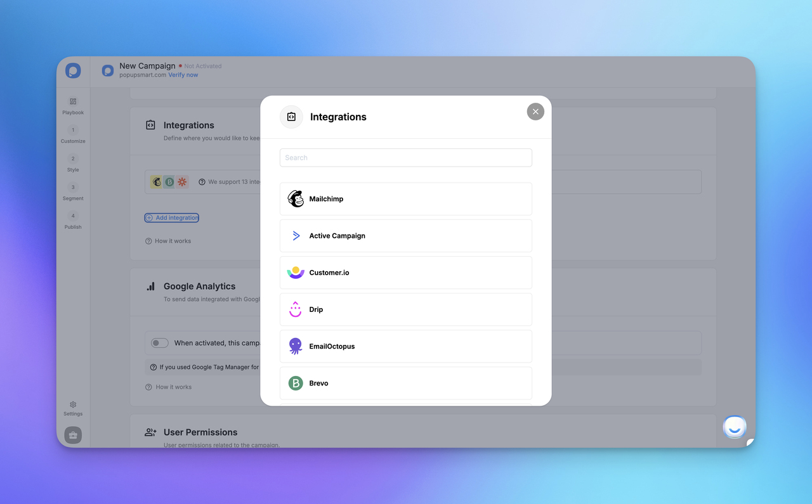Click the Mailchimp monkey logo
The image size is (812, 504).
[296, 199]
